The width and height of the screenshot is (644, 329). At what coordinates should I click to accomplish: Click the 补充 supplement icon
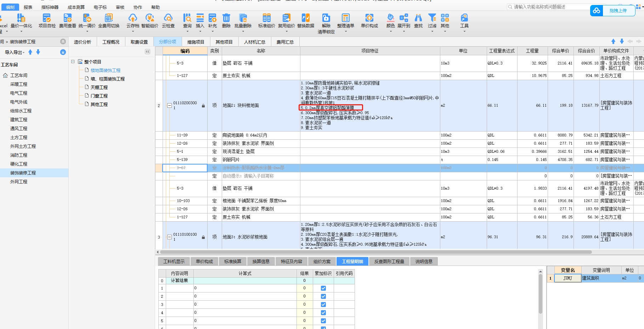coord(213,18)
